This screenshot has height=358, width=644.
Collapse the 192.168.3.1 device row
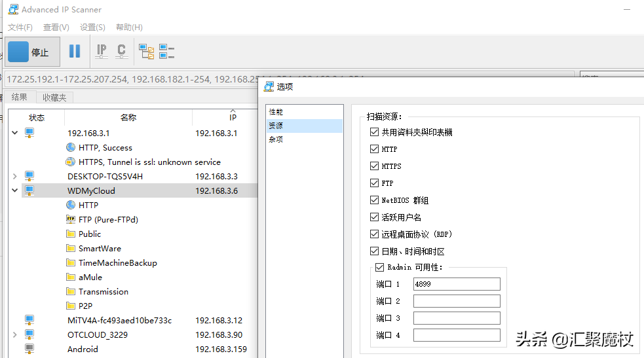(x=15, y=133)
